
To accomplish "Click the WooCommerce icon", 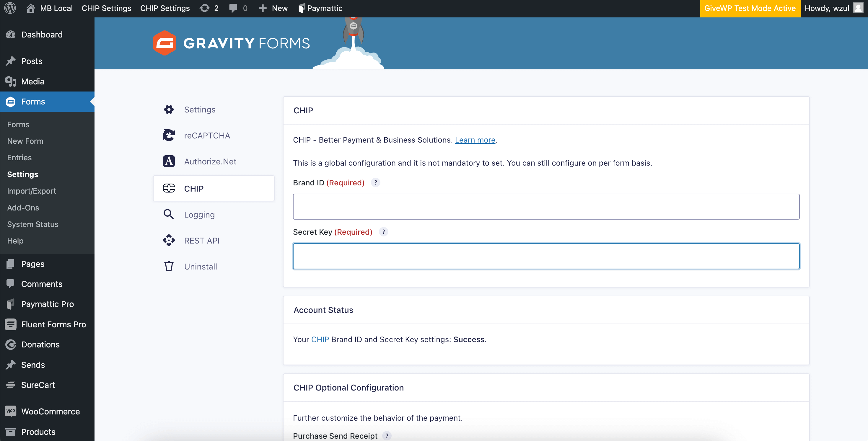I will pos(11,411).
